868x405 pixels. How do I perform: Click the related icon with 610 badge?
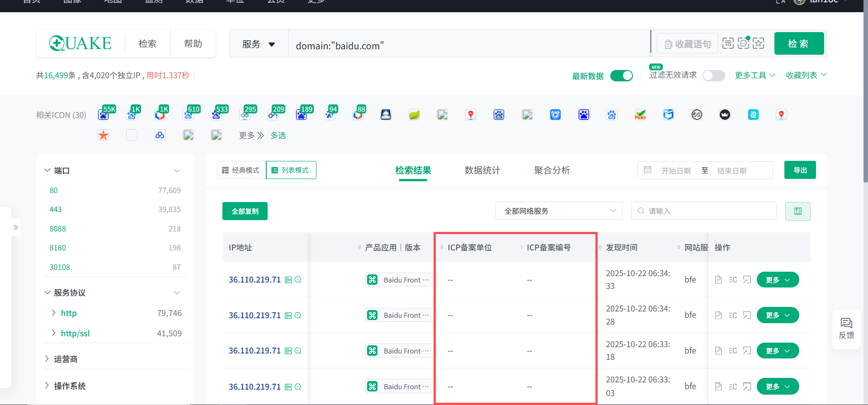[189, 115]
